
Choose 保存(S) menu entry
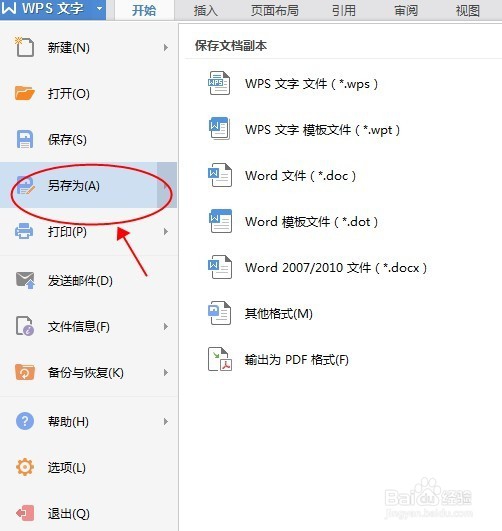(88, 140)
